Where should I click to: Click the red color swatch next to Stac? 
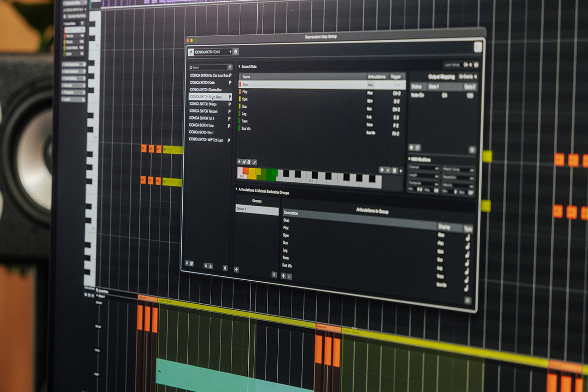[240, 85]
